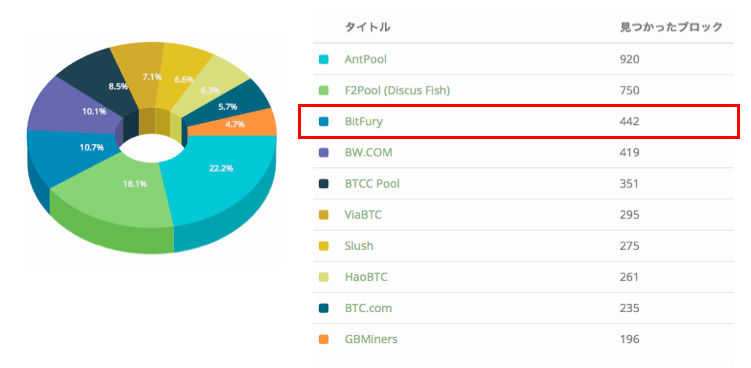Screen dimensions: 751x368
Task: Click the GBMiners orange legend swatch
Action: (324, 339)
